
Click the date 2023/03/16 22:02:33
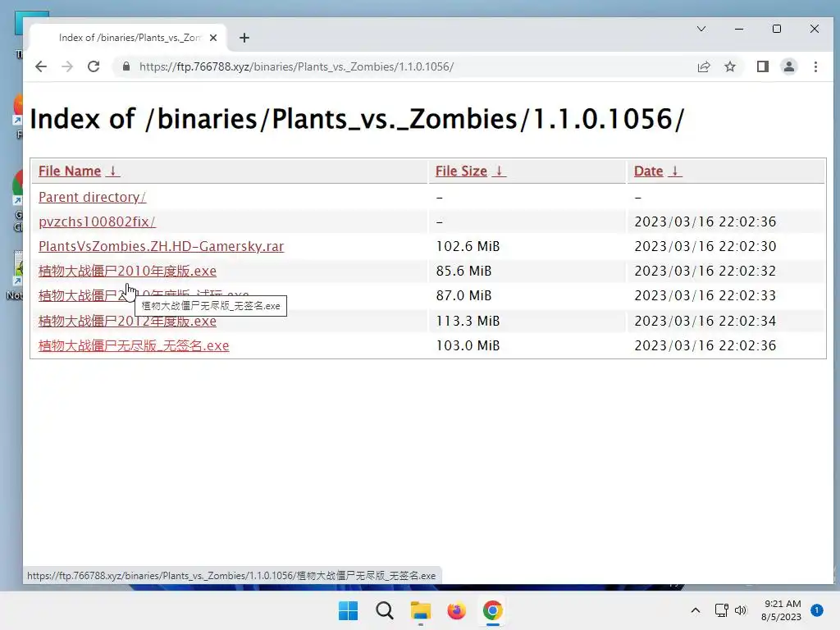pyautogui.click(x=705, y=295)
